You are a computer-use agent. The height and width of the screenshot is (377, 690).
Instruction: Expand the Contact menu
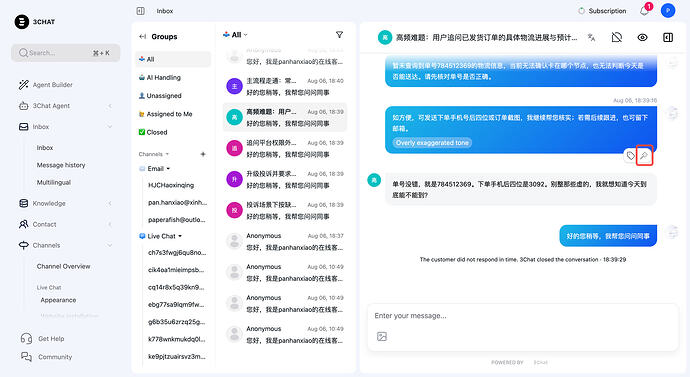pos(65,224)
